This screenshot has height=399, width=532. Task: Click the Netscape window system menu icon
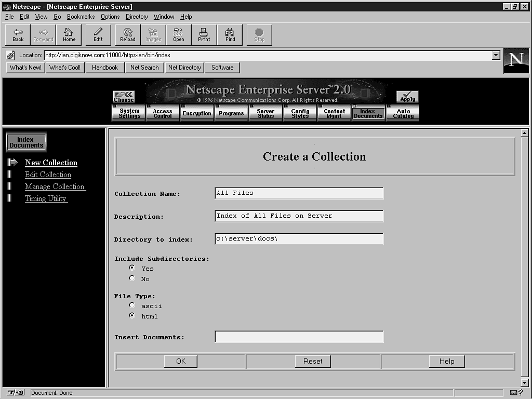[x=6, y=6]
